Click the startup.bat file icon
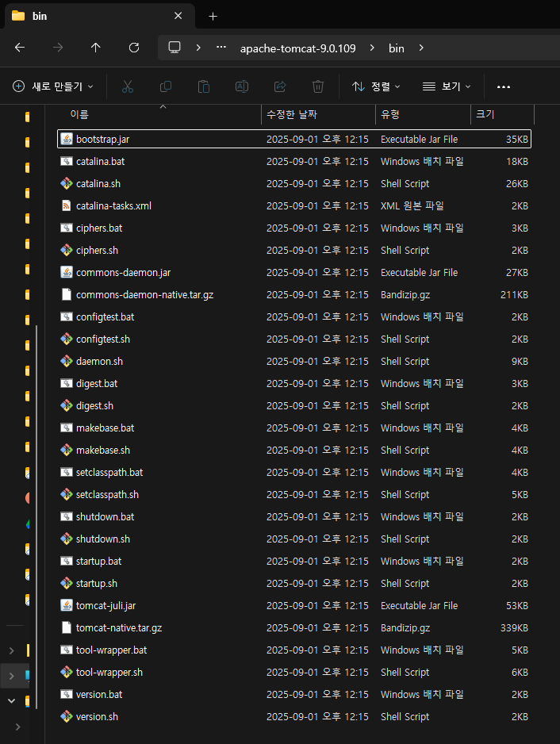Image resolution: width=560 pixels, height=744 pixels. pyautogui.click(x=67, y=562)
